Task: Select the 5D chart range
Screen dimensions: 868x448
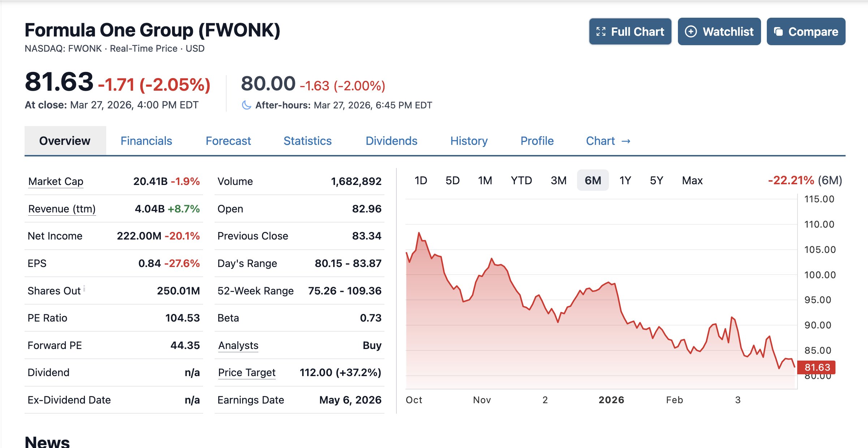Action: click(x=452, y=180)
